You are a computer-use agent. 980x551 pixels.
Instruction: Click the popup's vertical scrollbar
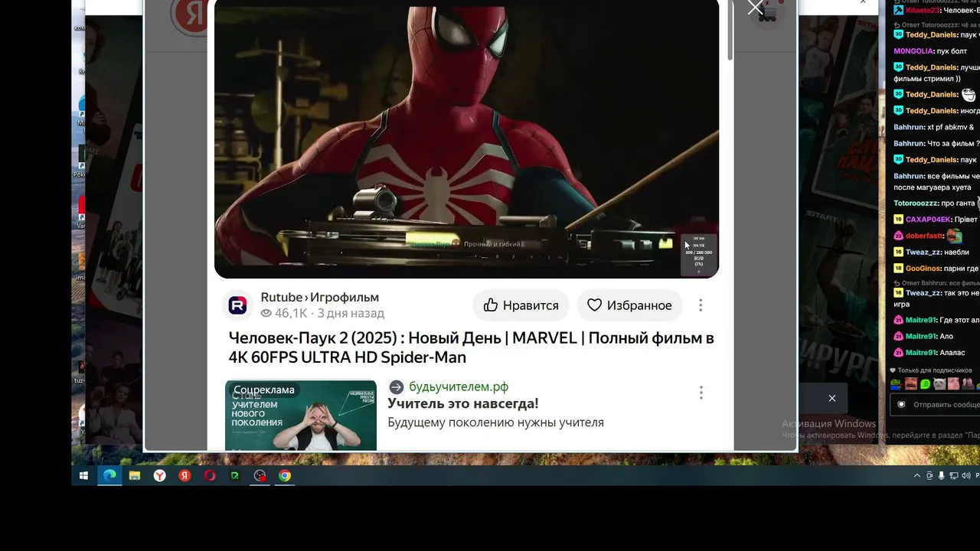pos(730,31)
